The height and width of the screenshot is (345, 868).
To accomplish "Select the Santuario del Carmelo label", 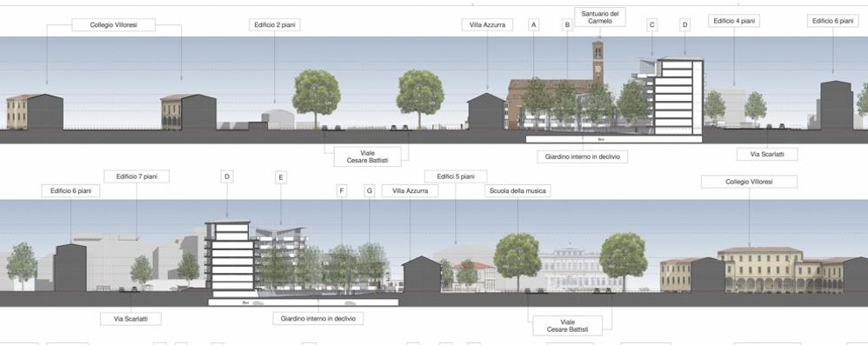I will coord(599,17).
